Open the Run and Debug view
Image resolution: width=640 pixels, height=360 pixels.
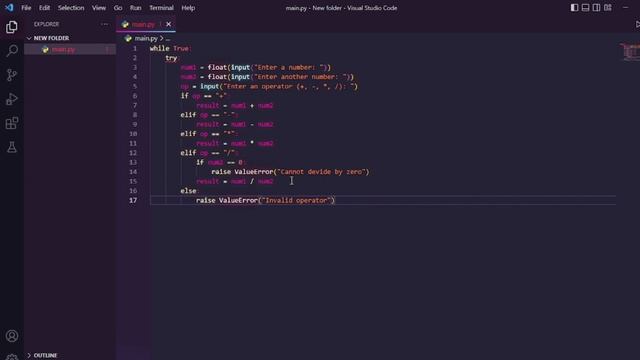11,99
